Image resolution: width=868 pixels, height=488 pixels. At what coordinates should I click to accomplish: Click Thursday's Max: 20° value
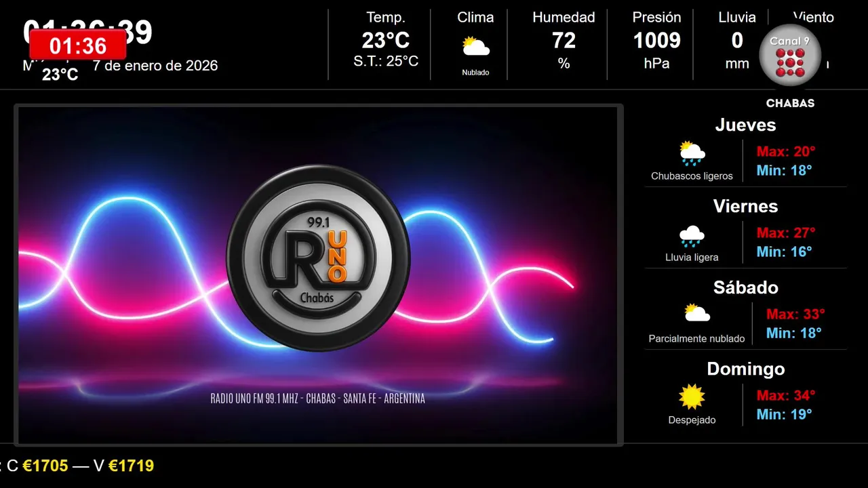786,152
